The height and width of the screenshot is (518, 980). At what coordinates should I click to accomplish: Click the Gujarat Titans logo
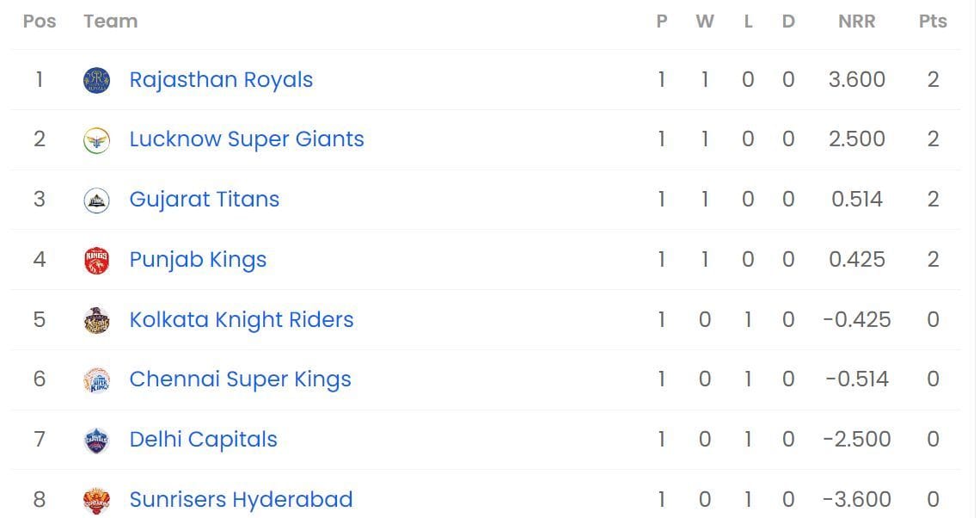[96, 199]
